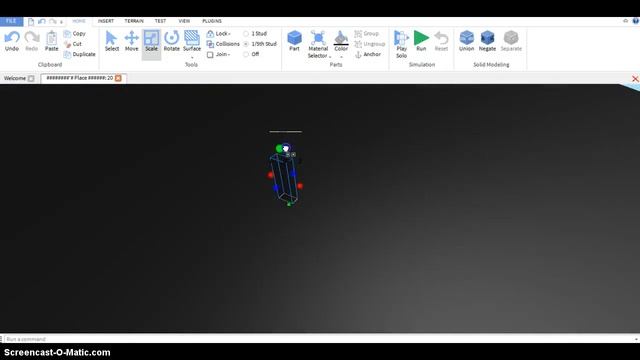Image resolution: width=640 pixels, height=360 pixels.
Task: Switch to the HOME ribbon tab
Action: click(x=79, y=21)
